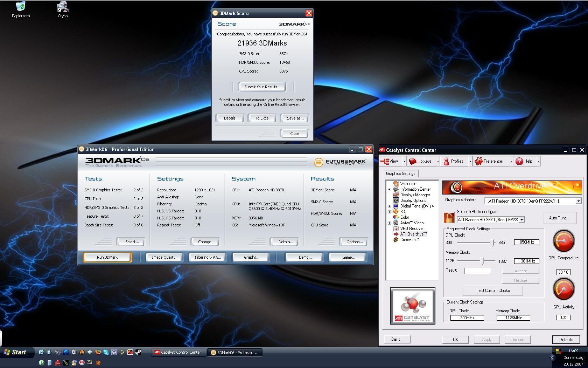588x368 pixels.
Task: Open the calculator quick launch icon
Action: pos(49,363)
